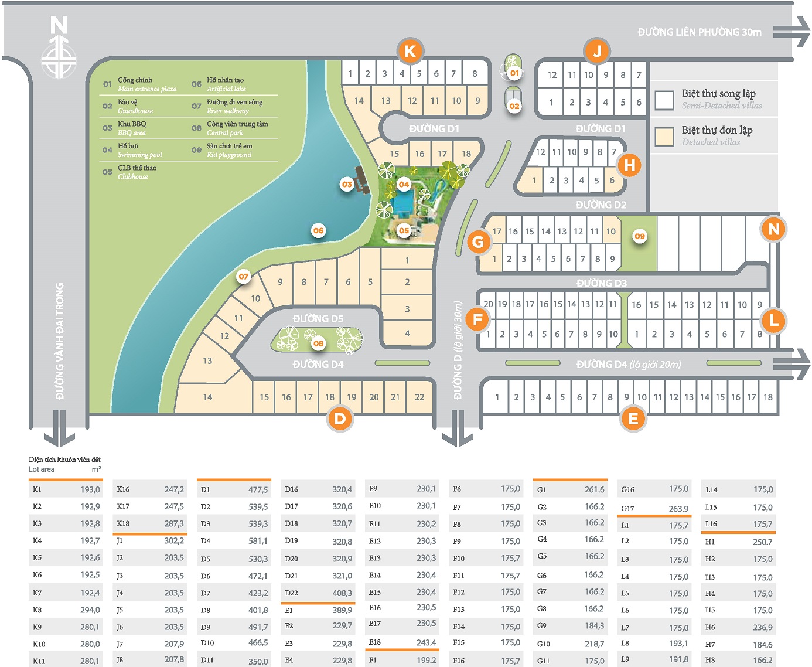The width and height of the screenshot is (812, 667).
Task: Select artificial lake marker 06 on the map
Action: click(318, 230)
